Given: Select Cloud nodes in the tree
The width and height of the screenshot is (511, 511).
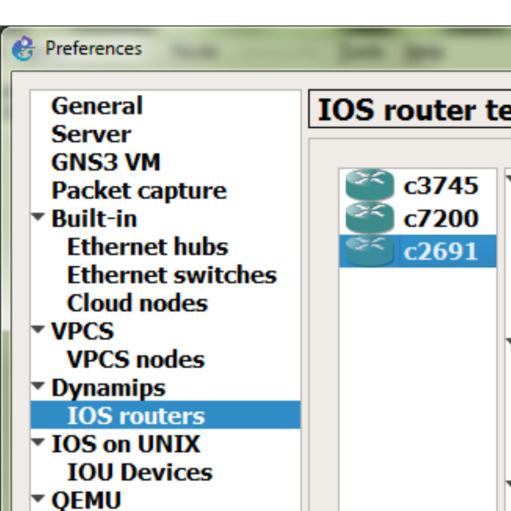Looking at the screenshot, I should point(137,303).
